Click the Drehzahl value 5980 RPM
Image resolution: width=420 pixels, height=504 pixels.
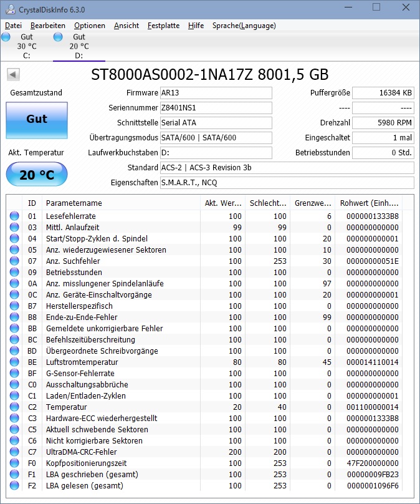click(x=383, y=123)
